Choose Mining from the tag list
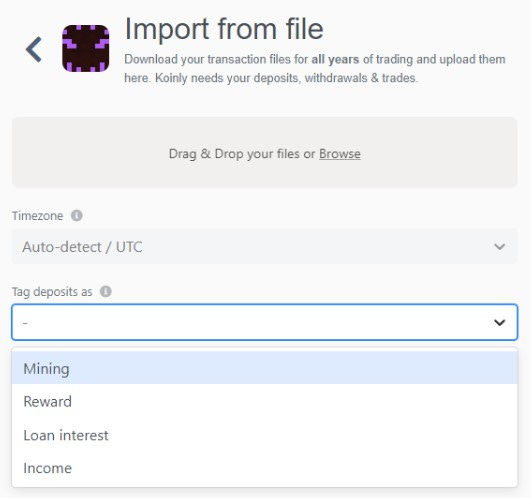531x498 pixels. [x=264, y=368]
